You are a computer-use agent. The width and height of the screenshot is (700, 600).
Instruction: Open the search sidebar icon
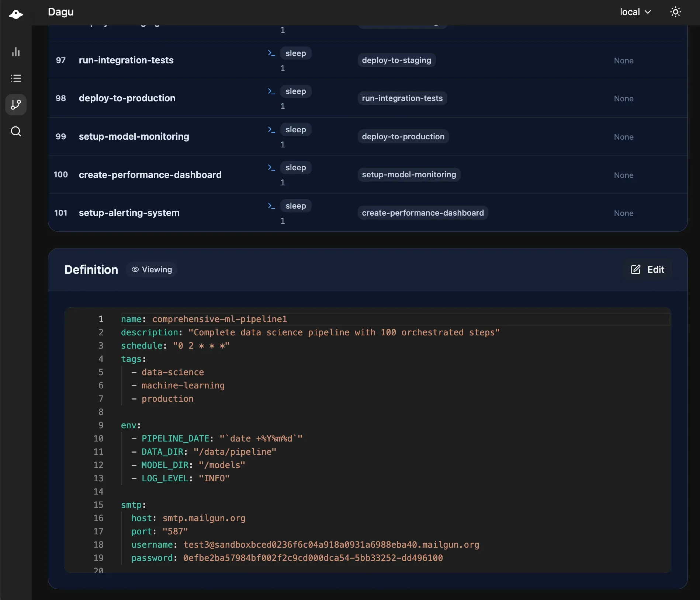16,131
